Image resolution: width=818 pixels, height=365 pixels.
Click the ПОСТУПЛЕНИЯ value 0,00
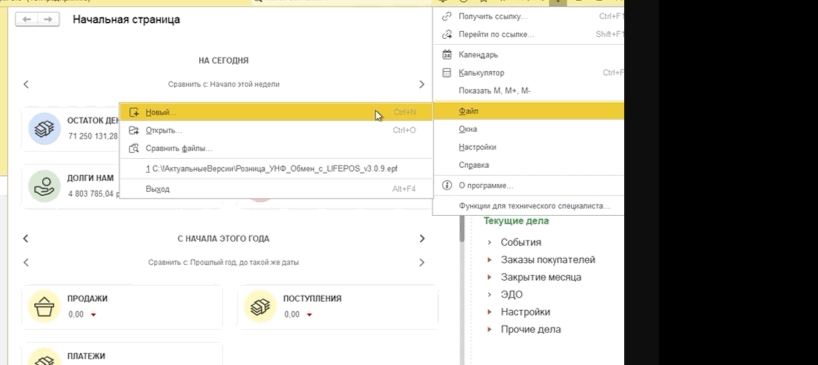(x=292, y=314)
